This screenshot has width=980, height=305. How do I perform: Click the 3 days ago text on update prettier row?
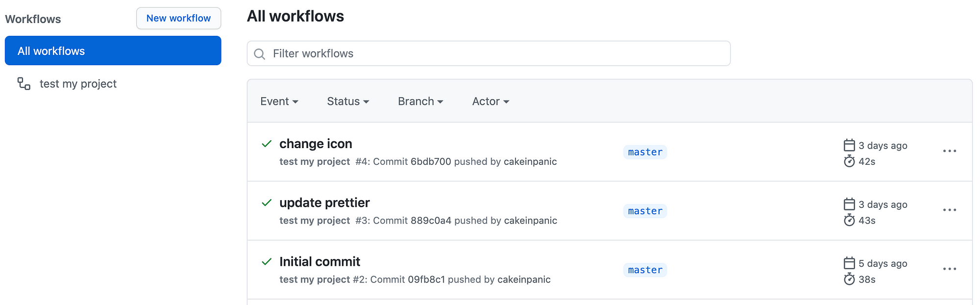pyautogui.click(x=883, y=204)
